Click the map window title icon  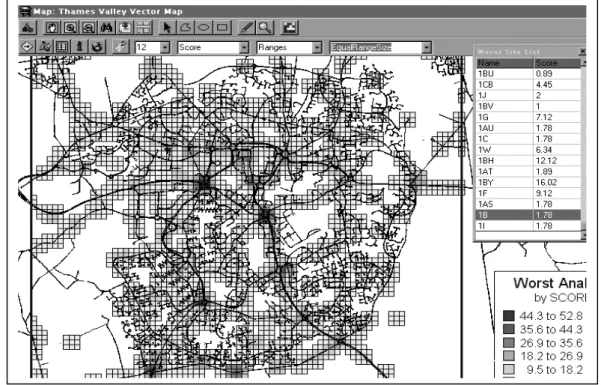(25, 11)
